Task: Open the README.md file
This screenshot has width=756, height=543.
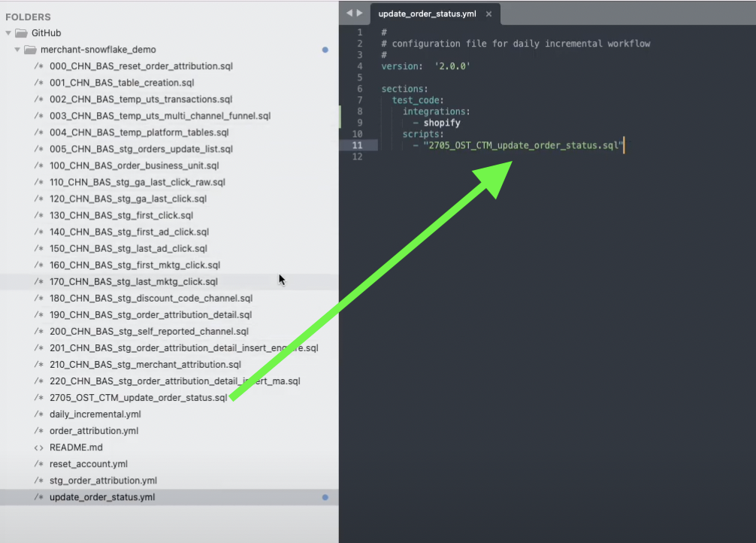Action: (x=75, y=447)
